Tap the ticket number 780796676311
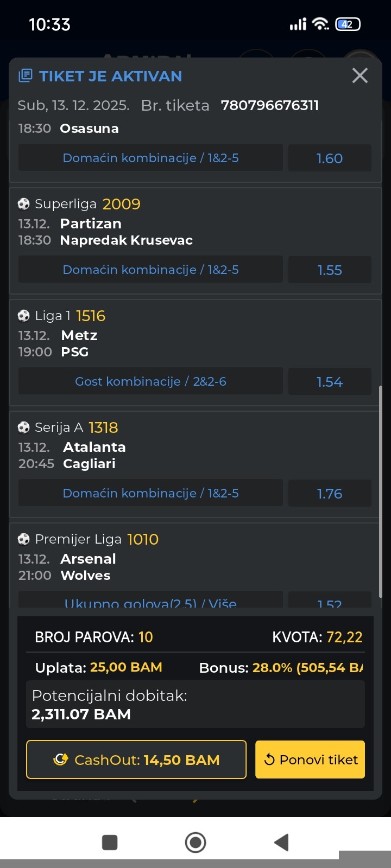391x868 pixels. (x=269, y=105)
